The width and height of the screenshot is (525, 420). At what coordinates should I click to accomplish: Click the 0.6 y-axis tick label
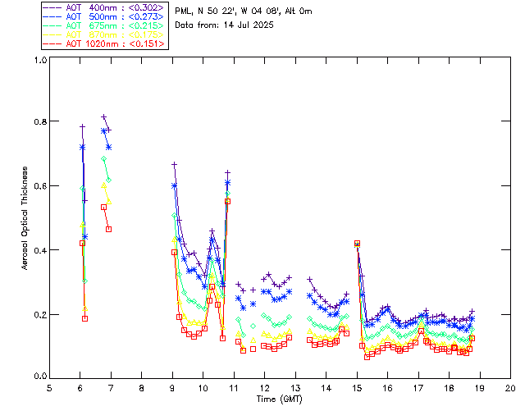[40, 186]
